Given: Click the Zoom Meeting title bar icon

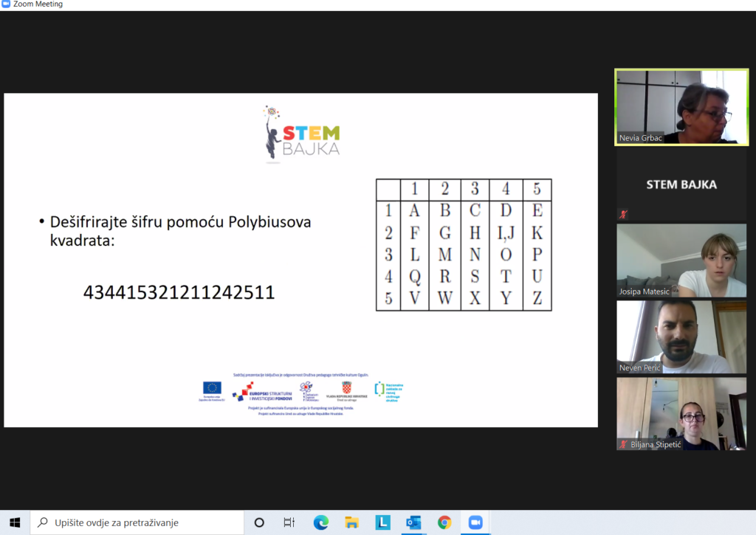Looking at the screenshot, I should pyautogui.click(x=6, y=4).
